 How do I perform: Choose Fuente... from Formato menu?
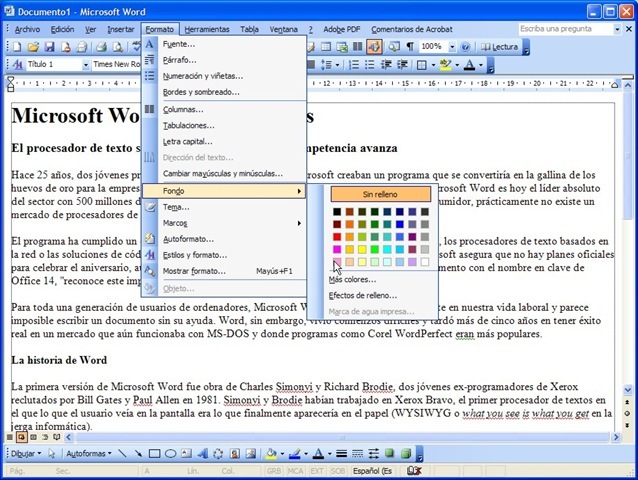pos(223,44)
